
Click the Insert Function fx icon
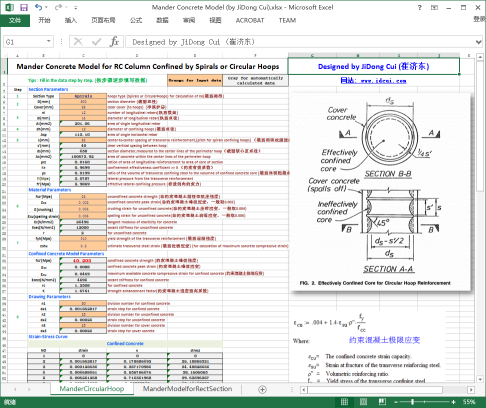click(114, 42)
